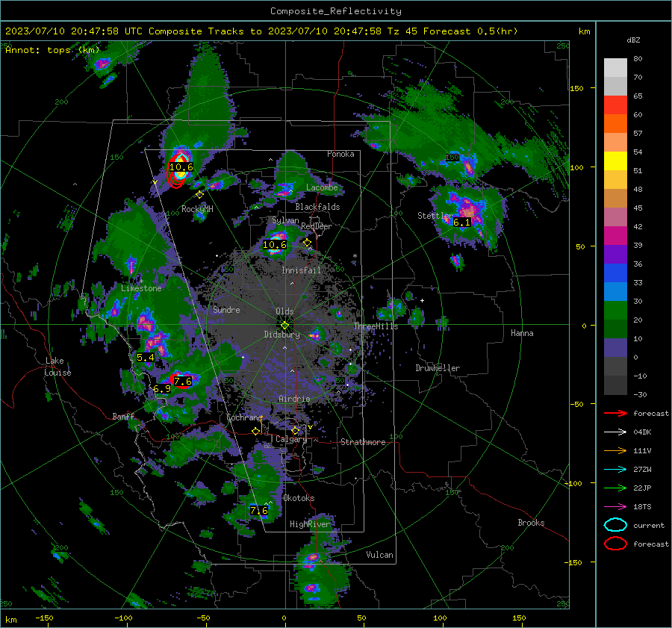Select the orange 111V arrow legend icon
This screenshot has height=628, width=672.
(x=615, y=450)
